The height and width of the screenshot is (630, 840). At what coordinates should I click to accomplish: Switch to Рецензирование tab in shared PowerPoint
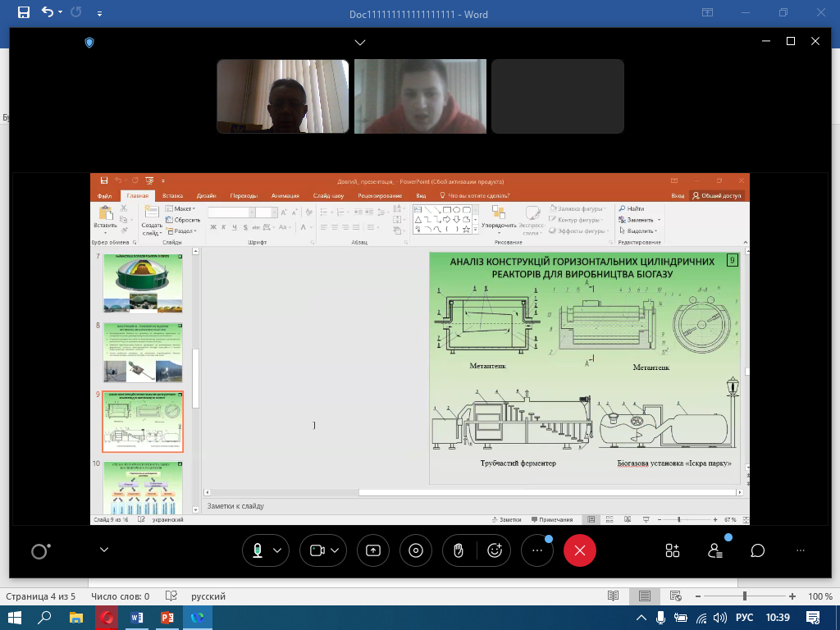[x=380, y=196]
